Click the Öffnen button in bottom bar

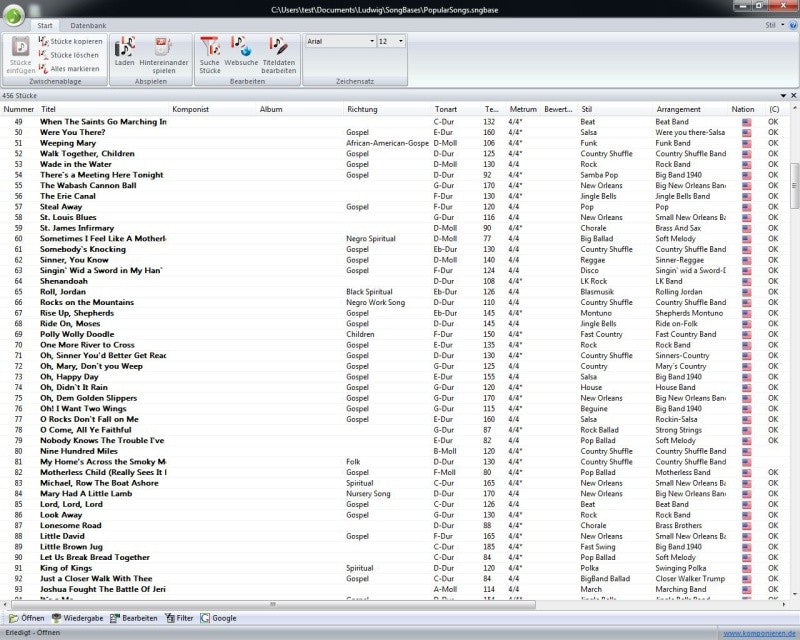[27, 618]
